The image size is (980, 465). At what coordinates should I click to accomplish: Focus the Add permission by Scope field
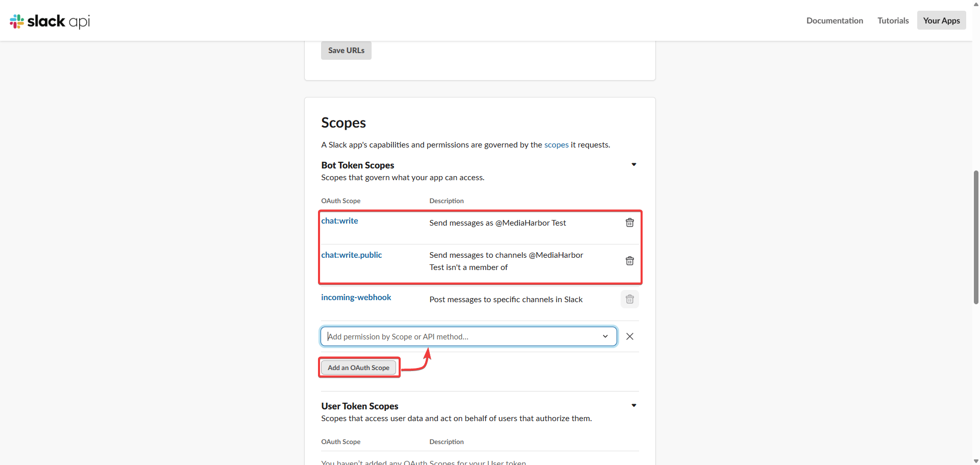(x=459, y=336)
